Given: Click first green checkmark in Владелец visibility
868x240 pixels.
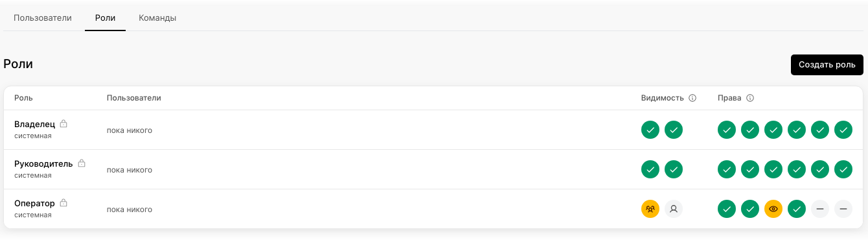Looking at the screenshot, I should click(x=650, y=130).
